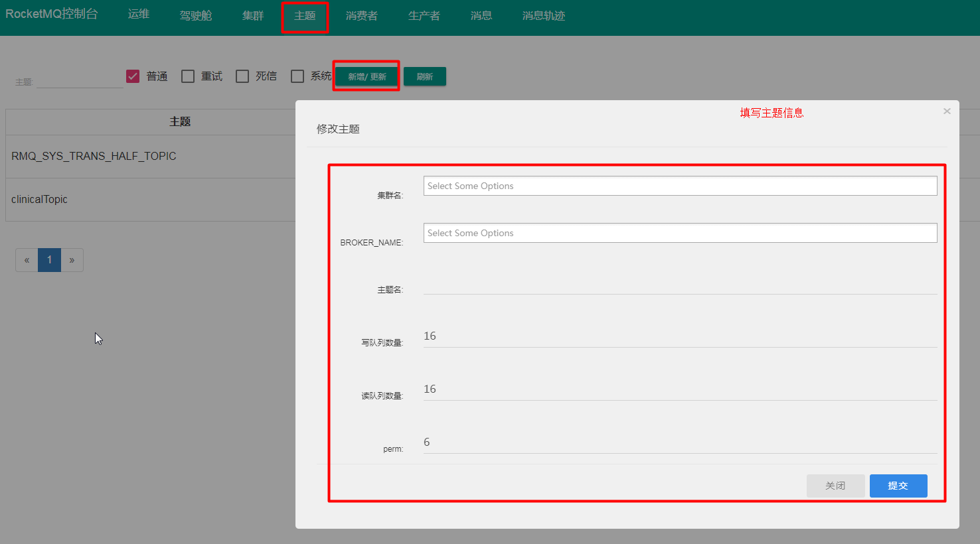Image resolution: width=980 pixels, height=544 pixels.
Task: Check the 死信 filter checkbox
Action: tap(242, 76)
